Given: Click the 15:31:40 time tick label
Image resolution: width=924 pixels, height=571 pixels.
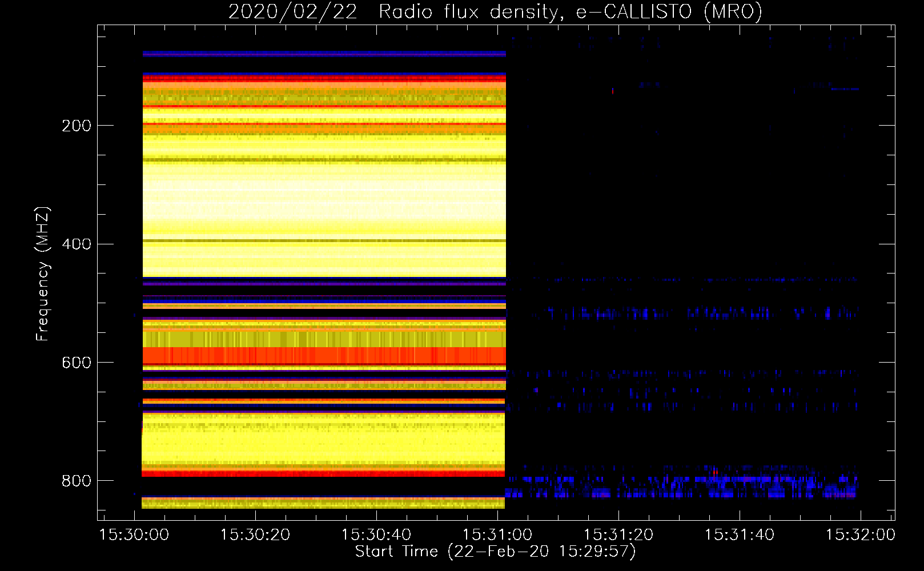Looking at the screenshot, I should click(740, 535).
